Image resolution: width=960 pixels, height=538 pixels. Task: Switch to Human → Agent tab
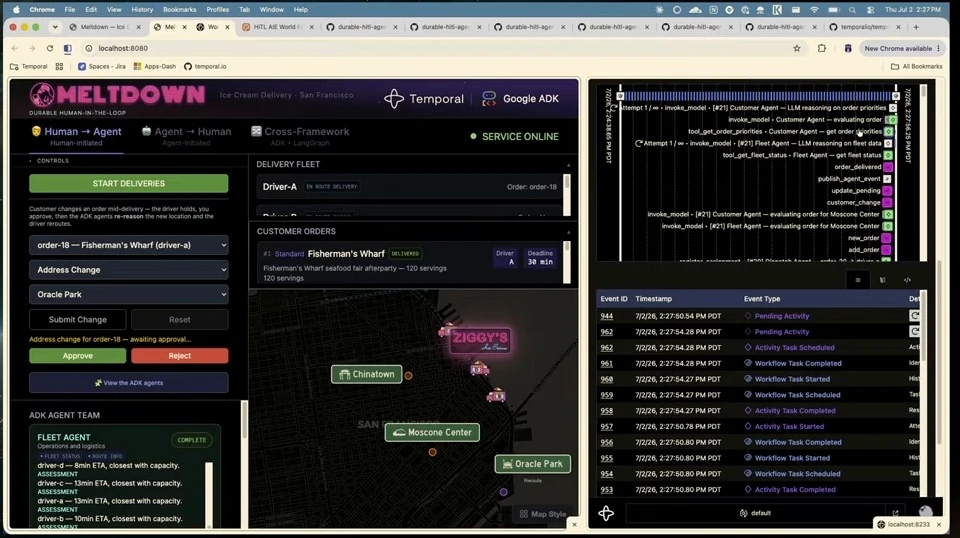[77, 136]
